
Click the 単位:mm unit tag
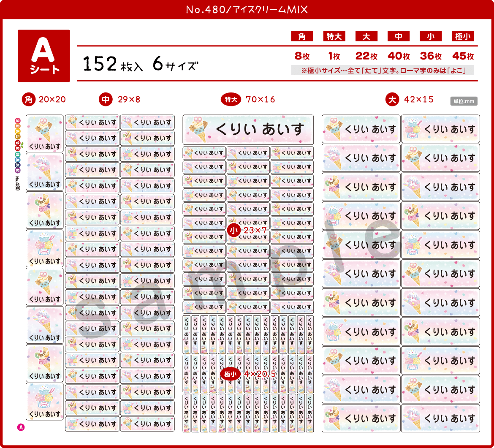[464, 101]
